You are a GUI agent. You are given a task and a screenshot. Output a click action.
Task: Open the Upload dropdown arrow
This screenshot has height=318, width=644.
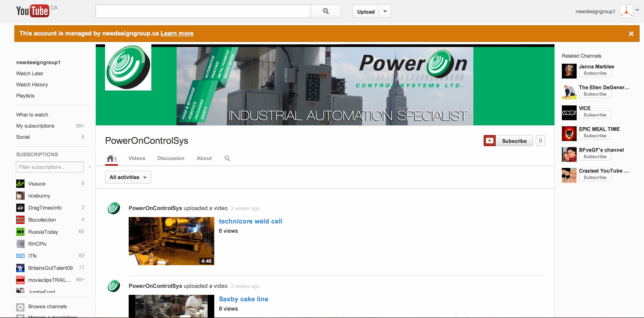pos(385,11)
